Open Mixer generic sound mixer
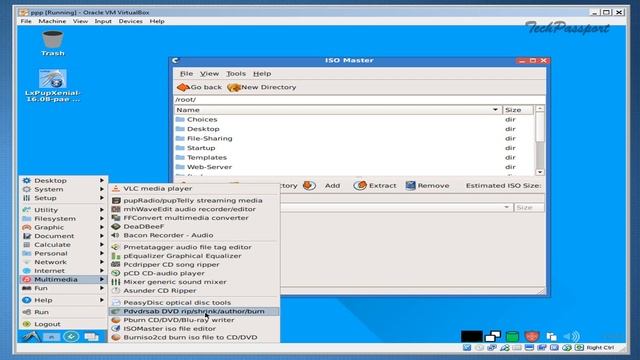The height and width of the screenshot is (360, 640). tap(194, 282)
